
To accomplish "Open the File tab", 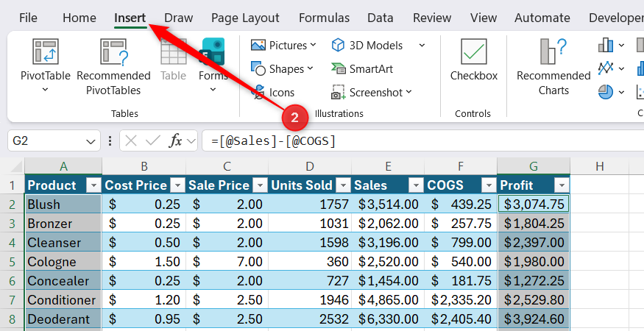I will click(x=28, y=18).
